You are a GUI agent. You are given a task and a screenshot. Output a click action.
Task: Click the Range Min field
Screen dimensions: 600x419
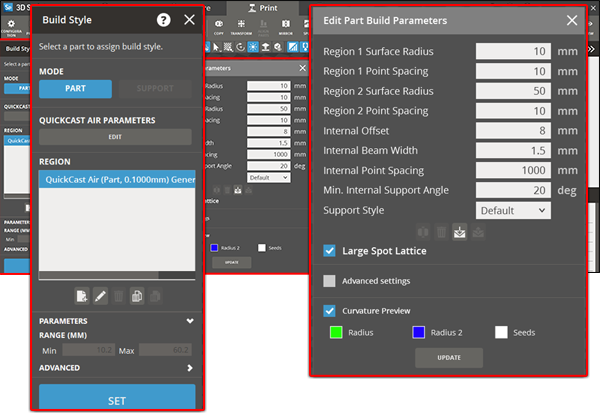[x=88, y=350]
